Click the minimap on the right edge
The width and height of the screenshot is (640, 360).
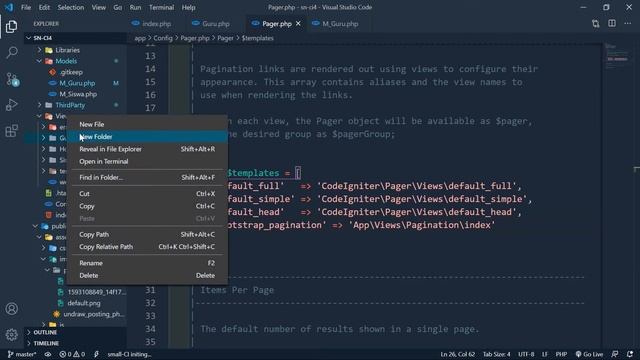pos(617,55)
